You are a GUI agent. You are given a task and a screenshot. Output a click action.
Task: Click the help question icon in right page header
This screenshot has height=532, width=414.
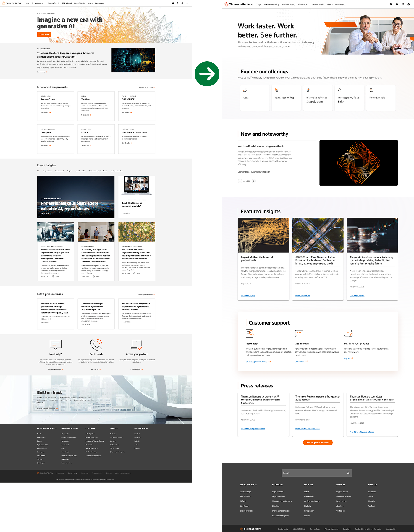pyautogui.click(x=397, y=4)
